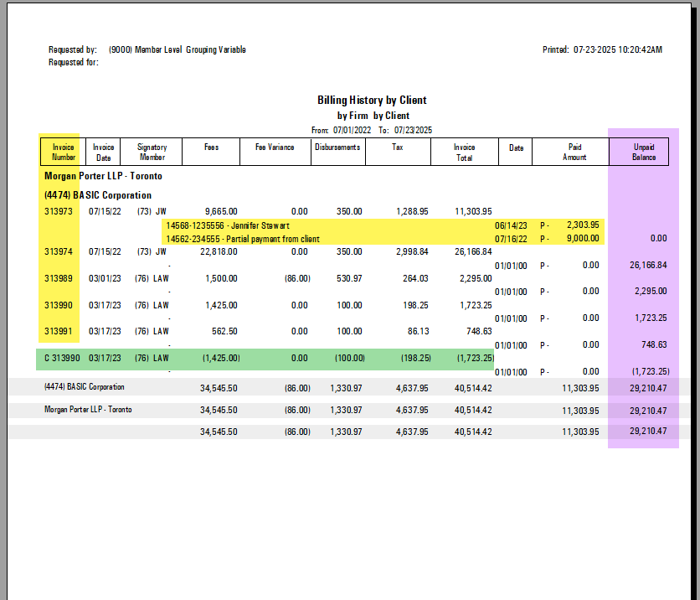
Task: Click the paid amount 9,000.00
Action: pos(583,238)
